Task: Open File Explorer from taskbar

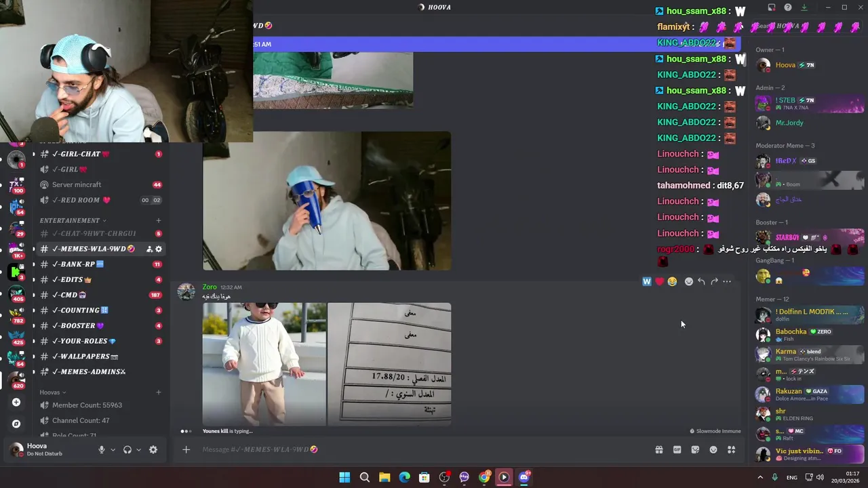Action: (x=384, y=477)
